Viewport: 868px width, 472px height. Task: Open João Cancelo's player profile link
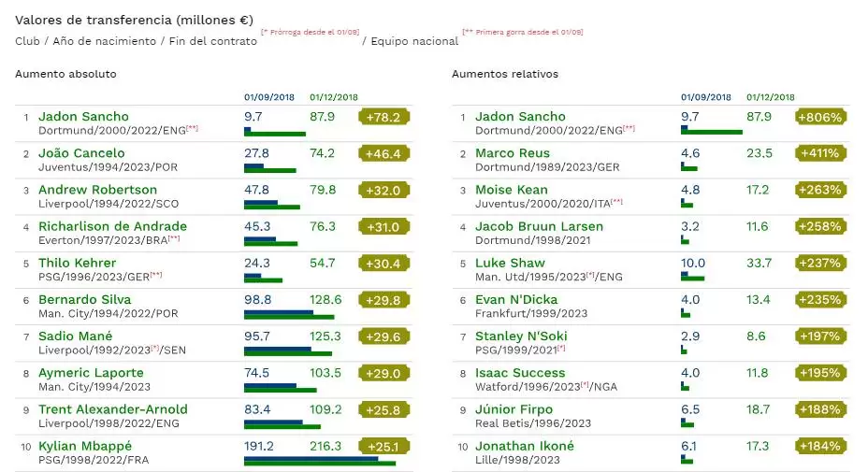[x=81, y=153]
